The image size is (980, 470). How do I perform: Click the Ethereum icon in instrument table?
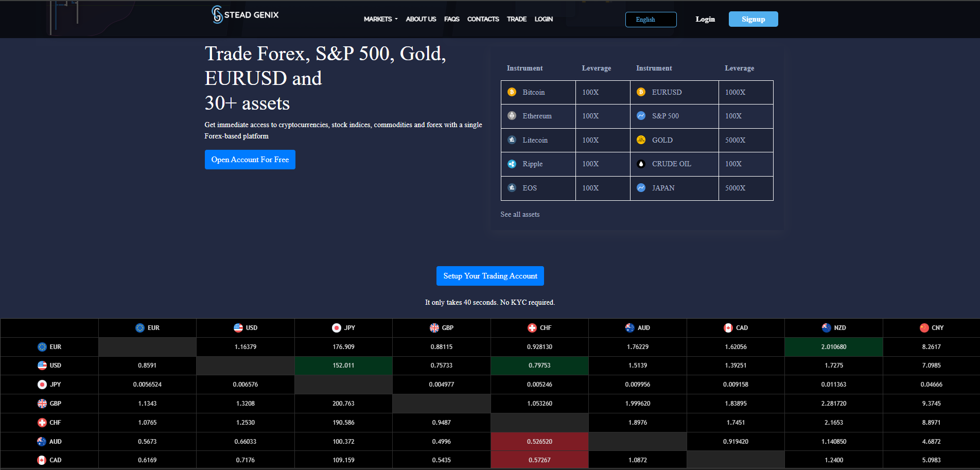click(x=512, y=116)
